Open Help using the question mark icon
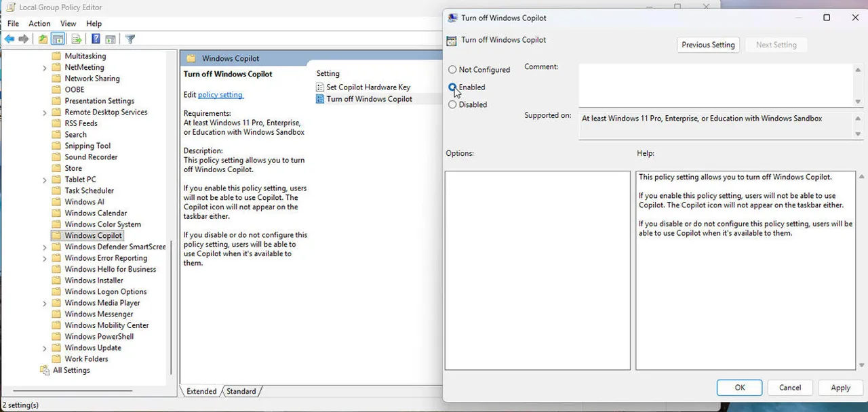This screenshot has height=412, width=868. pos(94,39)
